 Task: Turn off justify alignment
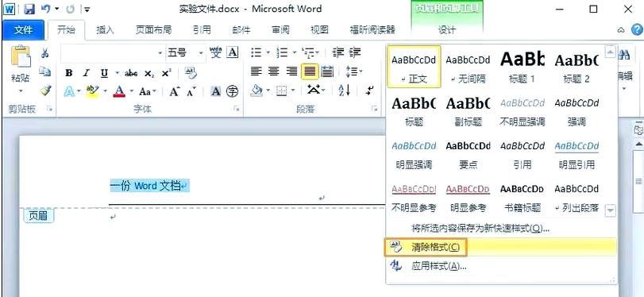point(310,71)
